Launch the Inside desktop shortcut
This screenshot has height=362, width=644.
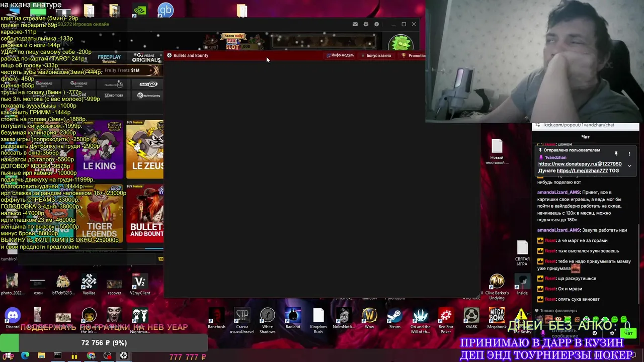click(522, 285)
